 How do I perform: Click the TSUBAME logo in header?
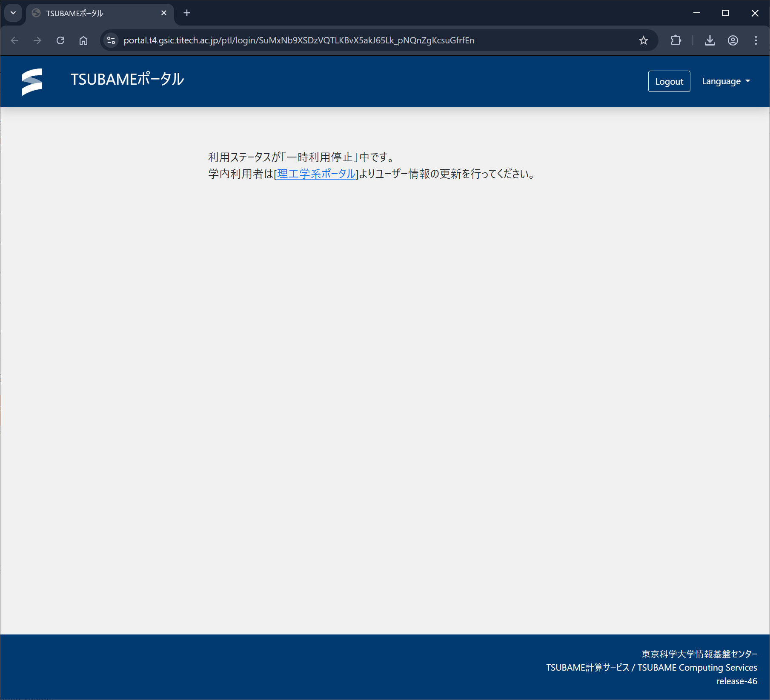[x=32, y=81]
